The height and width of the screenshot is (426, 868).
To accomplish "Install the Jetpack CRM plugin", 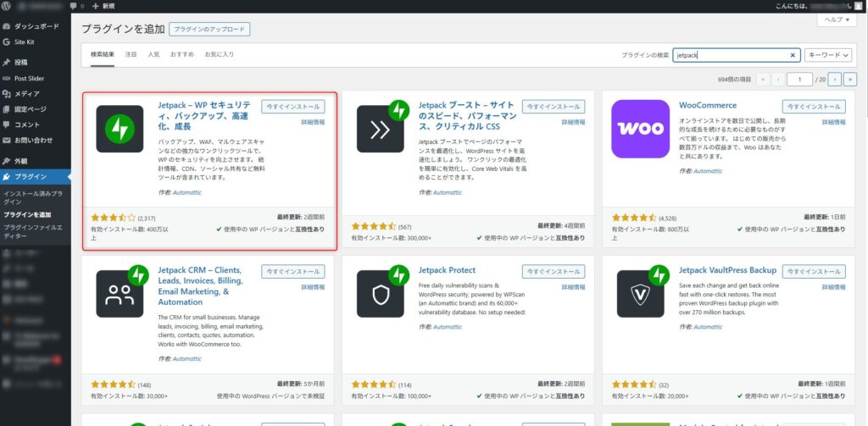I will pyautogui.click(x=292, y=272).
